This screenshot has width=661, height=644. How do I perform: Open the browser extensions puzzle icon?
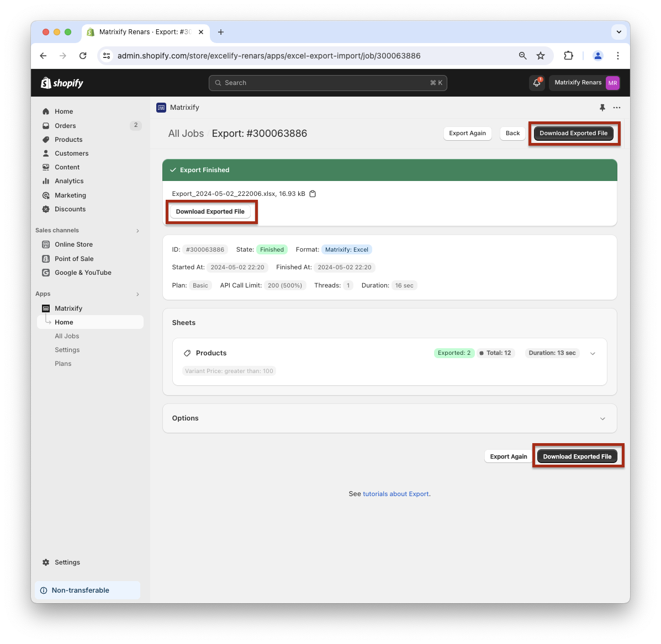568,56
